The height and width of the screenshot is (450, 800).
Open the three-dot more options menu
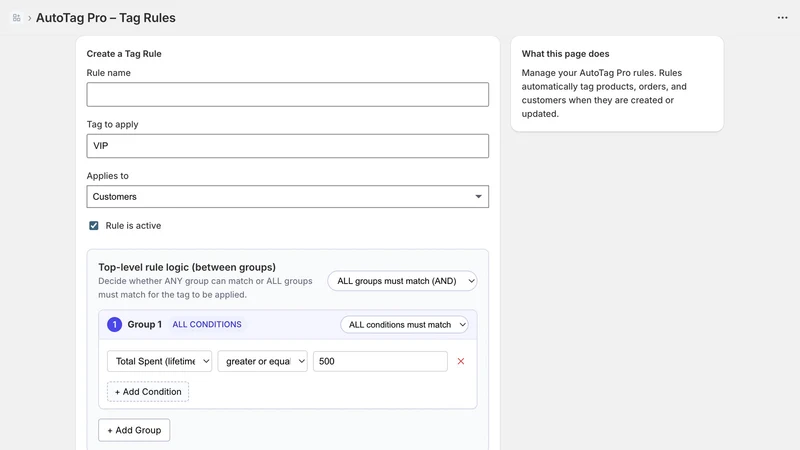pyautogui.click(x=782, y=18)
